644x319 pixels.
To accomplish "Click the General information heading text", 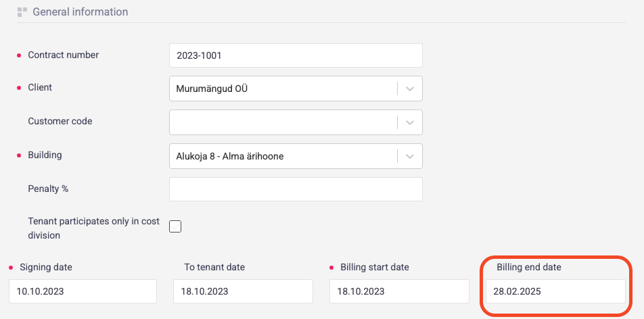I will (x=80, y=12).
